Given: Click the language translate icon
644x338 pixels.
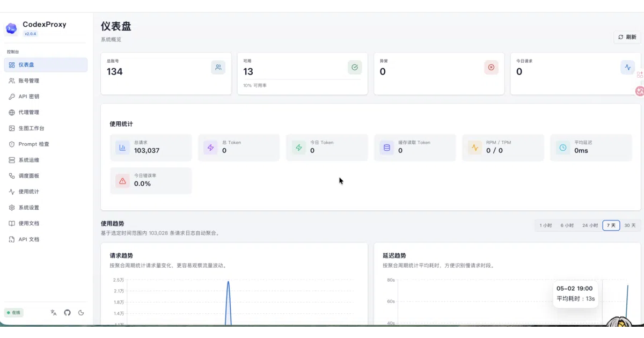Looking at the screenshot, I should tap(54, 313).
